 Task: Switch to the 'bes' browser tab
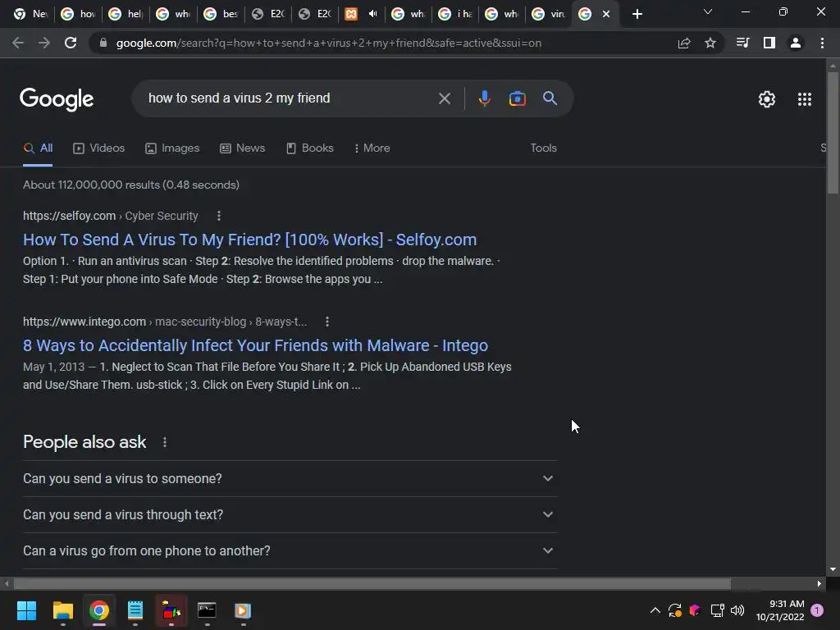221,14
